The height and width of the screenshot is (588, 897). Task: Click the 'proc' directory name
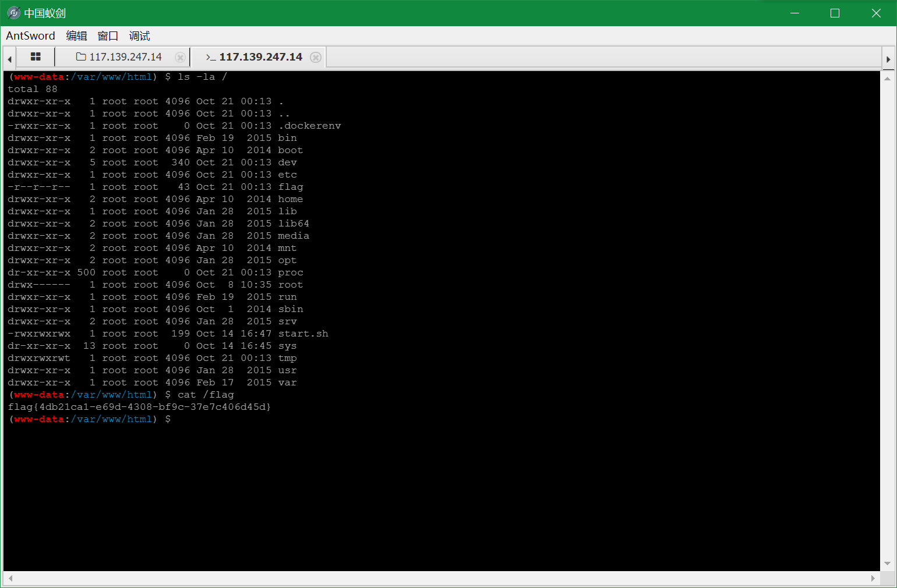(x=291, y=272)
